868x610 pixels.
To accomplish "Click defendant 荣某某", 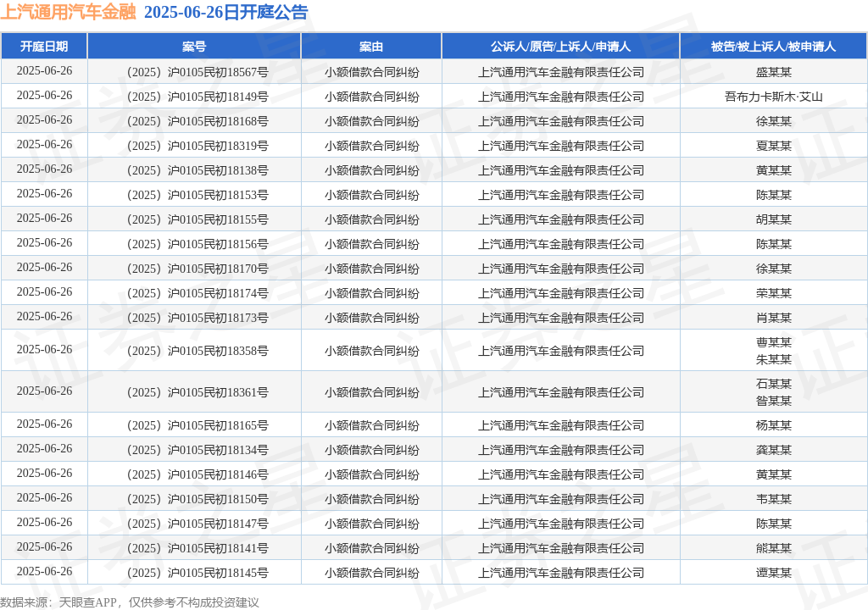I will (x=774, y=293).
